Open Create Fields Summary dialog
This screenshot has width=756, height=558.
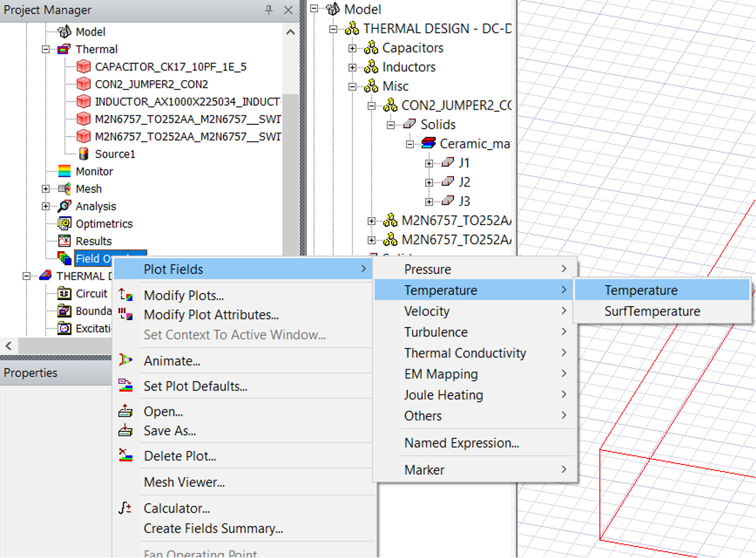pos(213,529)
